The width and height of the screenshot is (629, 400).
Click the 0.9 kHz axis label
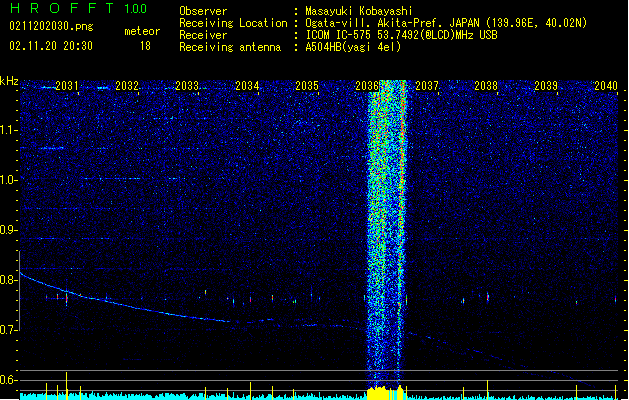[8, 230]
